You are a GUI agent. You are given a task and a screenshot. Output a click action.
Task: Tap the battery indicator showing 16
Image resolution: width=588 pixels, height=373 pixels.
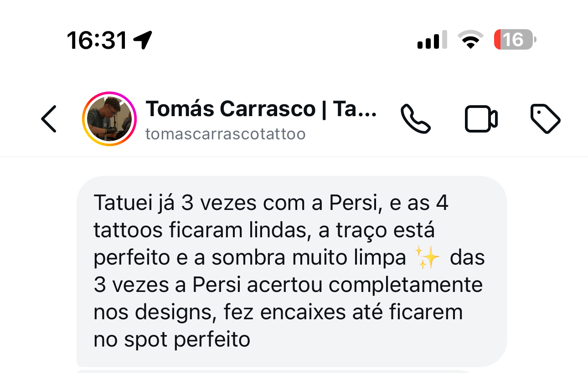[515, 40]
